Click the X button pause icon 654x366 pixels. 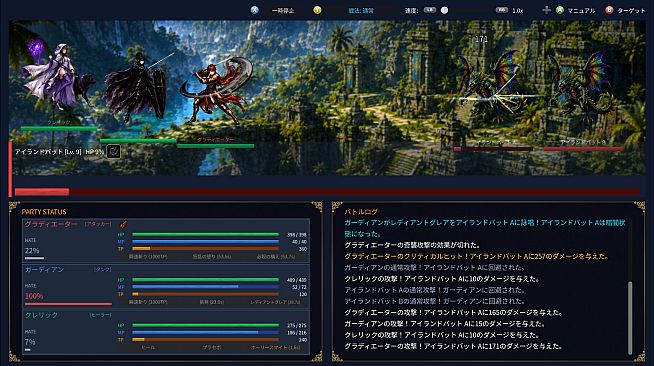(254, 10)
